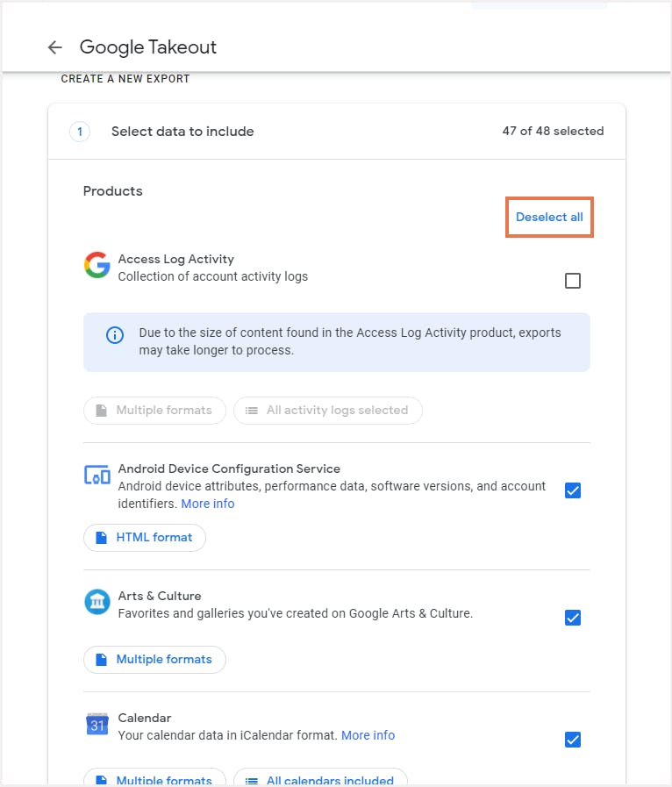Screen dimensions: 672x787
Task: Click the Select data to include step header
Action: tap(181, 131)
